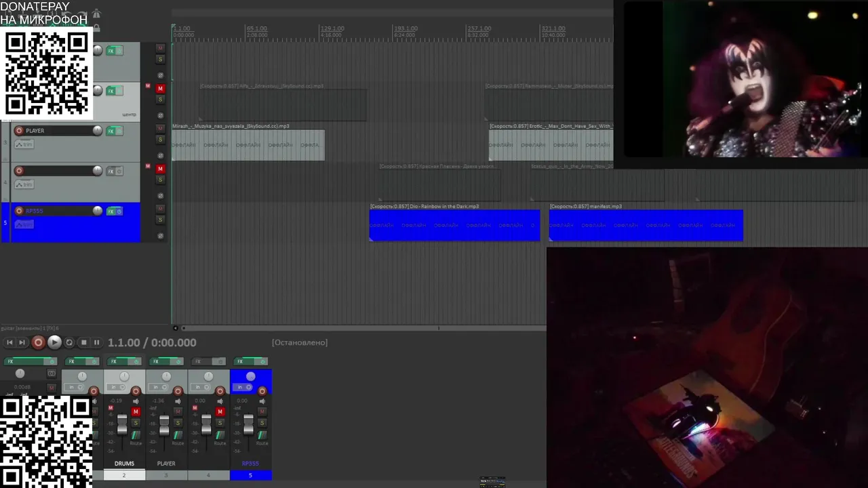Open track 4 trim automation menu

tap(24, 184)
